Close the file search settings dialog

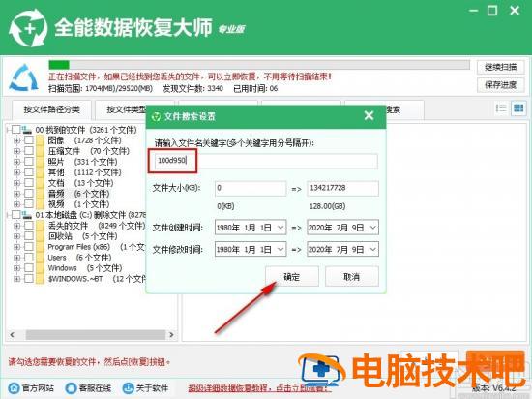(369, 116)
